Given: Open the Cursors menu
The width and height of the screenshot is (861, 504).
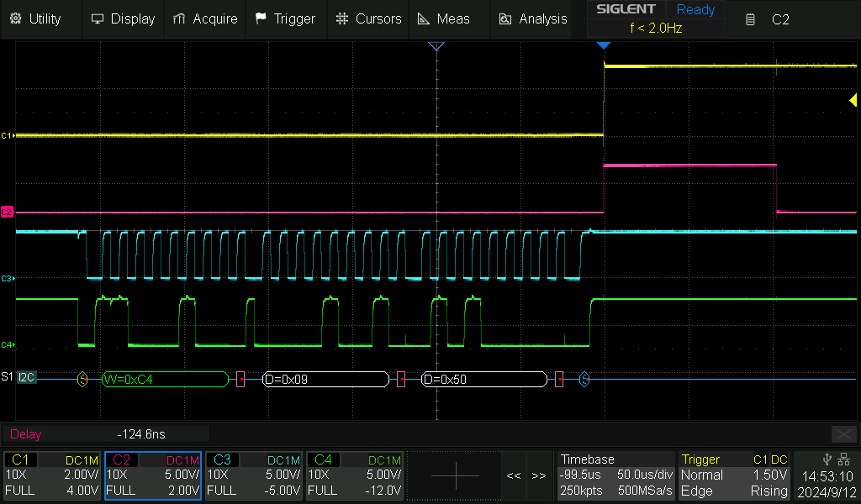Looking at the screenshot, I should click(x=367, y=18).
